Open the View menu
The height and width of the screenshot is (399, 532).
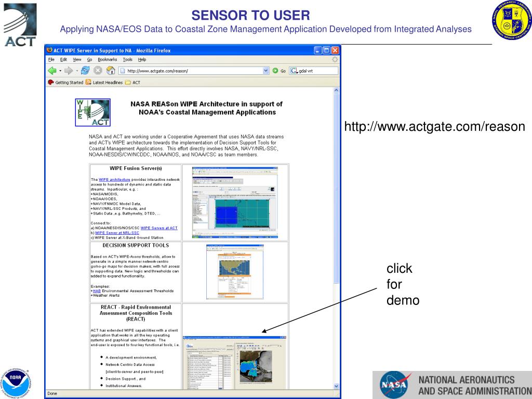tap(77, 59)
